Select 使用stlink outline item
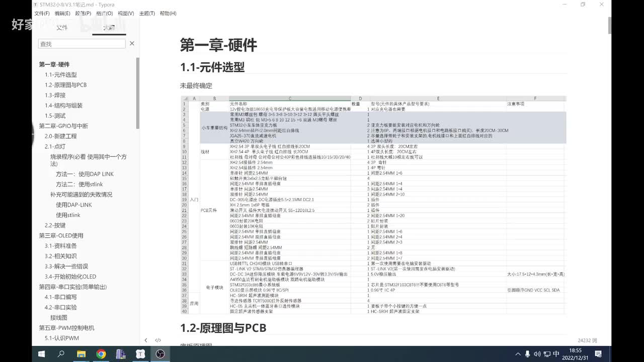Viewport: 644px width, 362px height. pos(68,215)
